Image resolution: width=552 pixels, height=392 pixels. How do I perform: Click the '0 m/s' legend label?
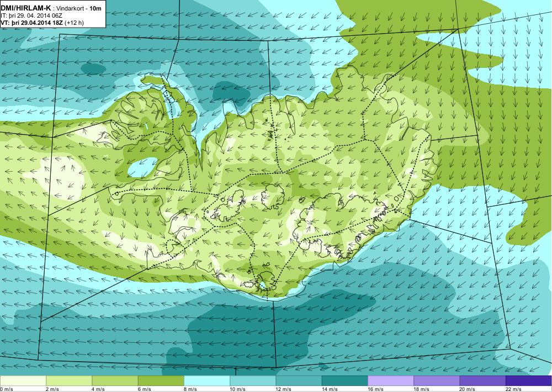point(7,389)
